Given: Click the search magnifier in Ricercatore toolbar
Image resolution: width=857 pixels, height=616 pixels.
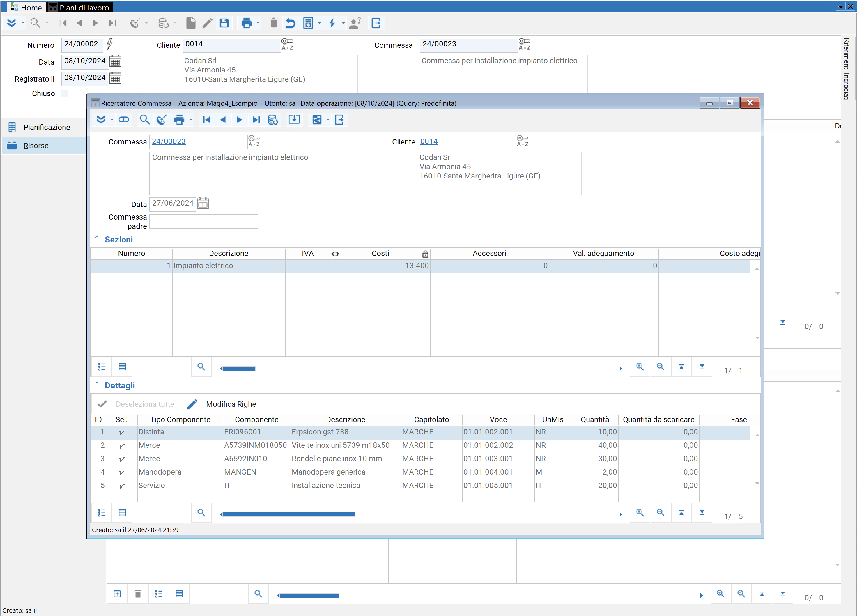Looking at the screenshot, I should [144, 120].
